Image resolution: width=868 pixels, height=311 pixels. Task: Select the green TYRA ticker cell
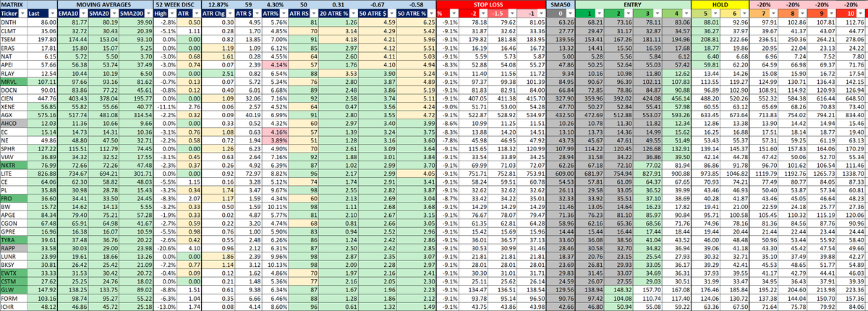[x=14, y=239]
